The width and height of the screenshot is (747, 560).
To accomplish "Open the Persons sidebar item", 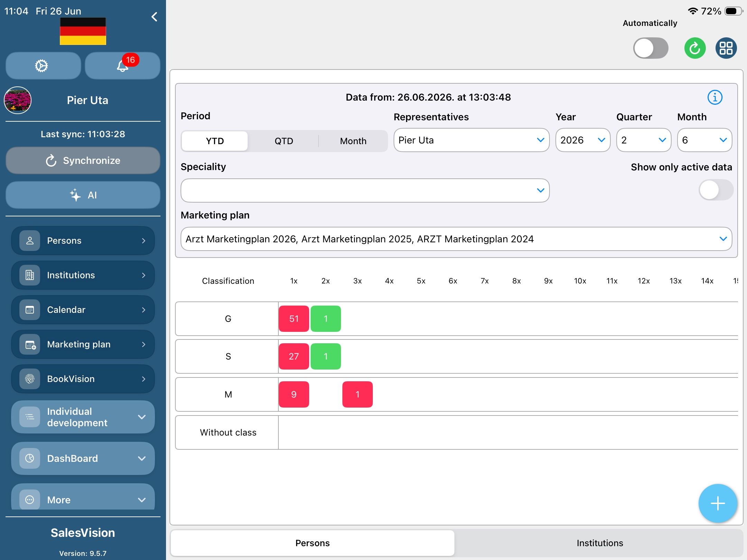I will click(x=83, y=241).
